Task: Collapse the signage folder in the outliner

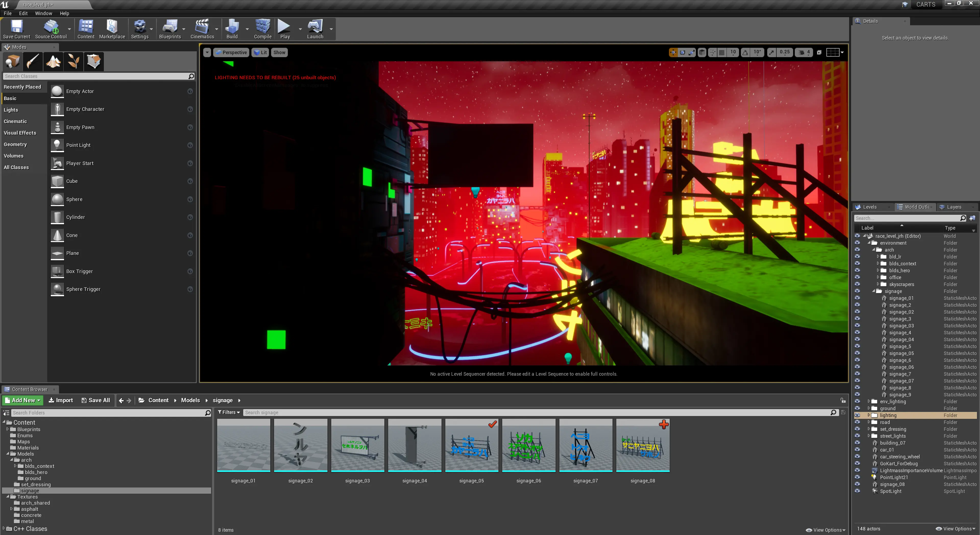Action: pos(874,291)
